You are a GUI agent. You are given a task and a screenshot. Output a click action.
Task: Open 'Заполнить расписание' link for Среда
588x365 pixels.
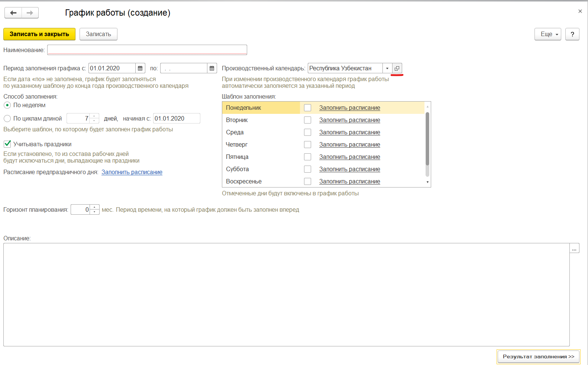350,132
